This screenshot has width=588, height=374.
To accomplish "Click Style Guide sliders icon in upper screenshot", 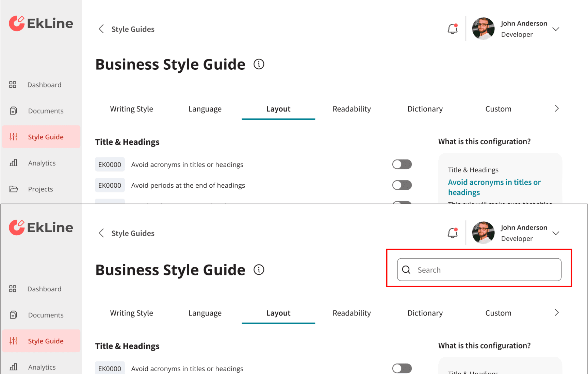I will pos(14,137).
